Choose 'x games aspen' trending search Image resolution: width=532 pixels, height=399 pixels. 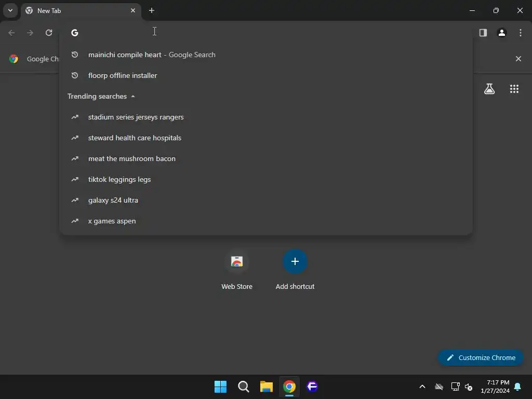pos(266,221)
